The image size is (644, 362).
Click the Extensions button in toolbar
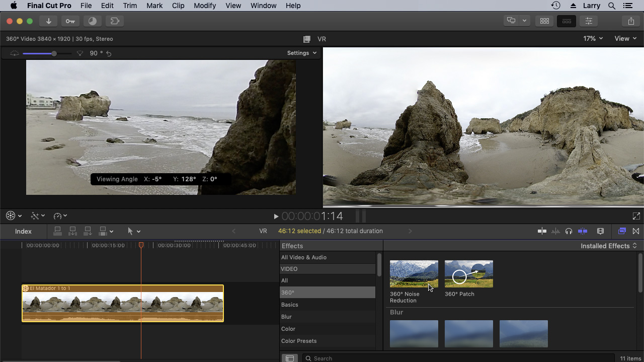coord(115,21)
